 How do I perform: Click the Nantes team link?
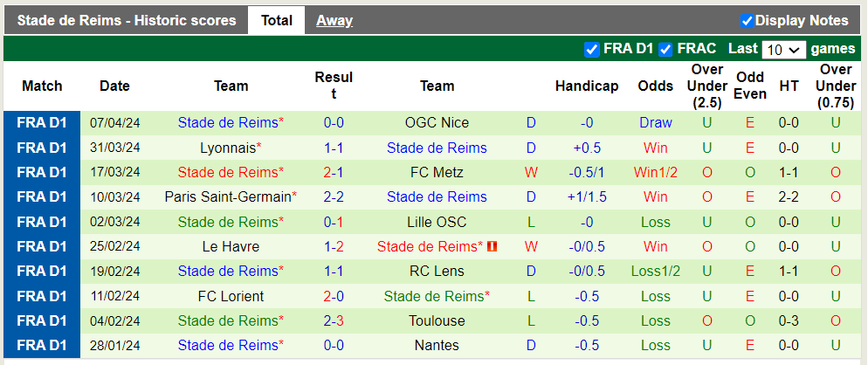click(x=437, y=346)
